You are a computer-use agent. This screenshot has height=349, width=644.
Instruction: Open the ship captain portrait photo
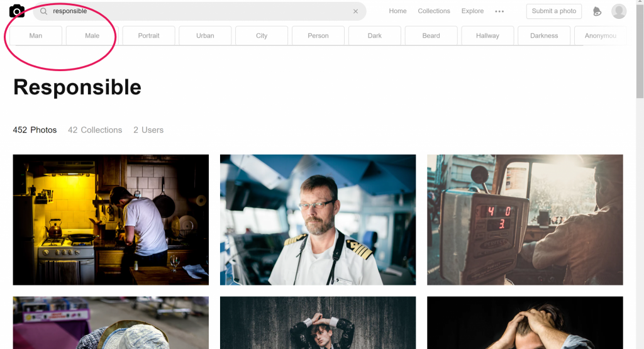pyautogui.click(x=318, y=219)
